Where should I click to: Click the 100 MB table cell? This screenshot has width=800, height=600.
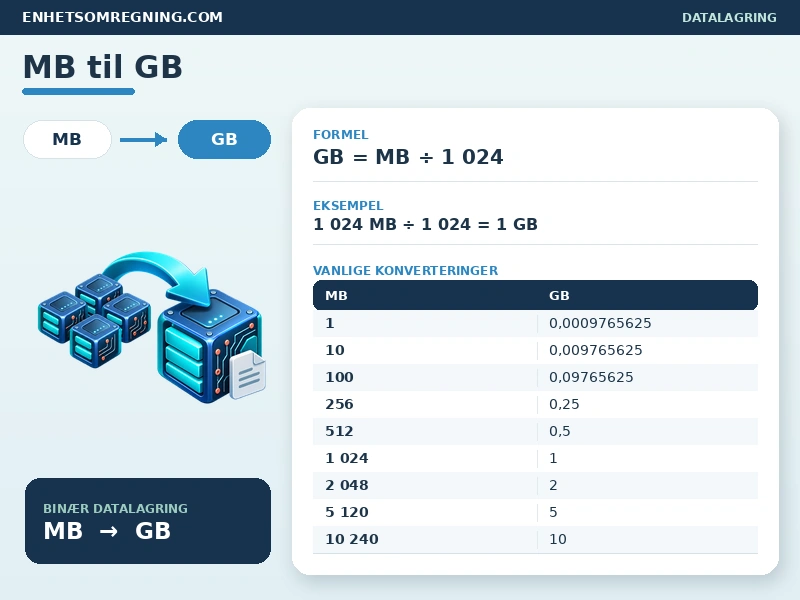point(339,377)
